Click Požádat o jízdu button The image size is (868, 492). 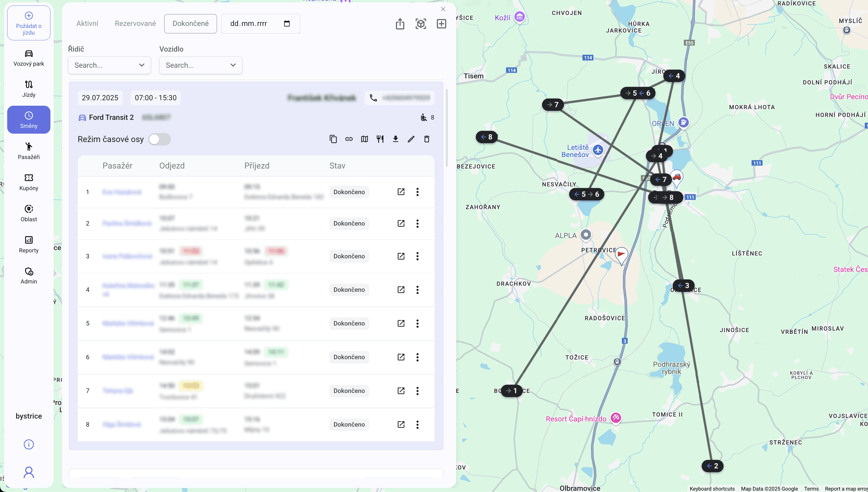pos(29,23)
